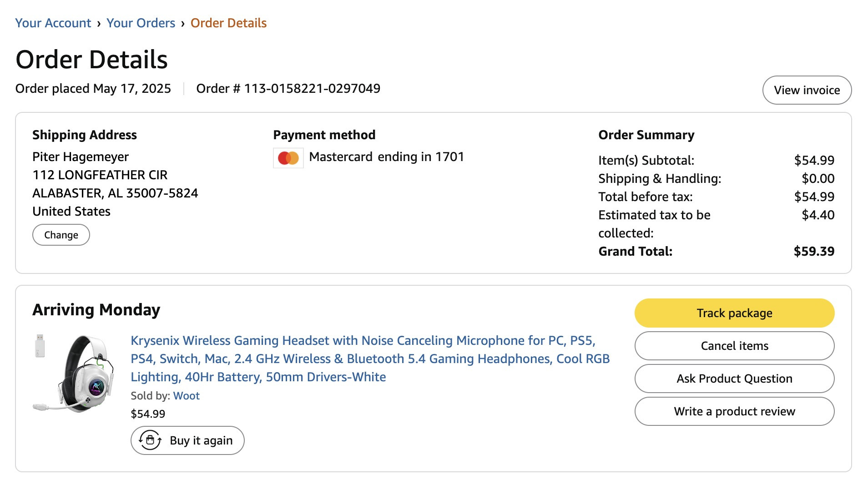Write a product review
This screenshot has height=485, width=868.
tap(734, 411)
